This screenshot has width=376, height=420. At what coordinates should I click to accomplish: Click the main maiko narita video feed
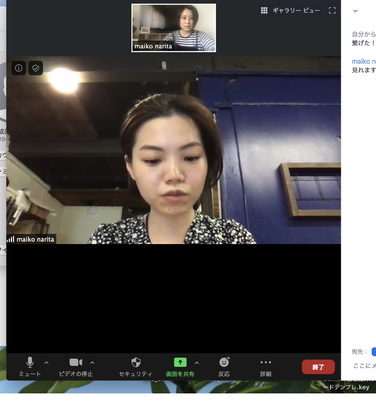[174, 150]
